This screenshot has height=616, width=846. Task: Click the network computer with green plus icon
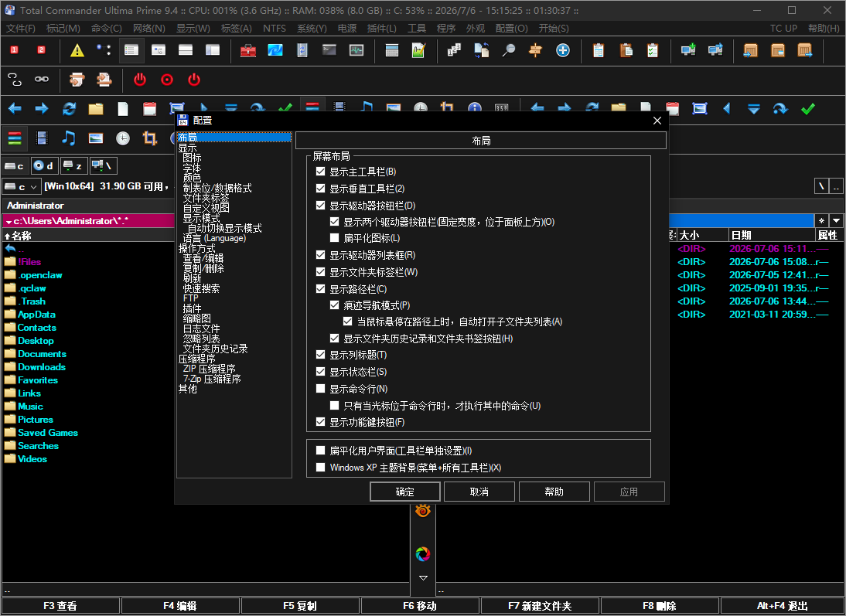tap(688, 50)
